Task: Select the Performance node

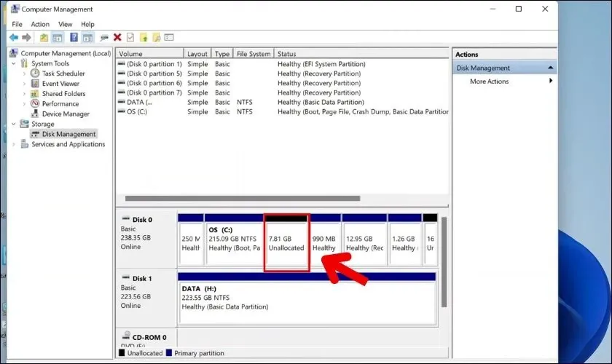Action: point(60,104)
